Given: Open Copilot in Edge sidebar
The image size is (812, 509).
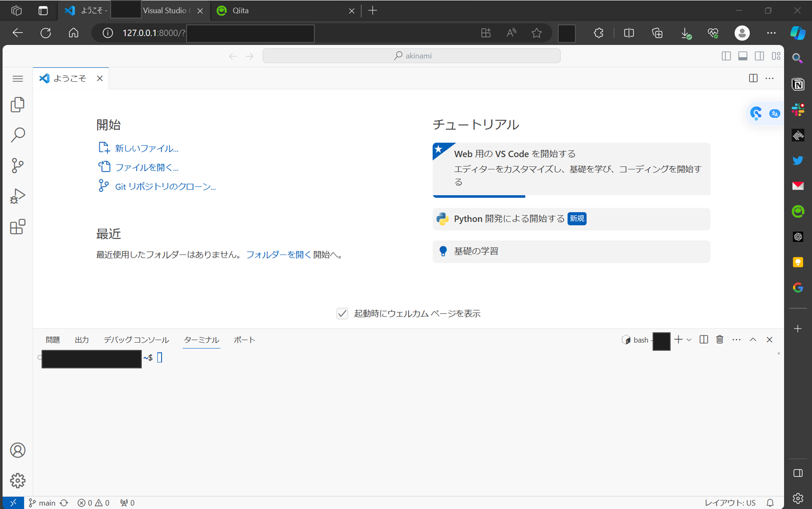Looking at the screenshot, I should (798, 33).
